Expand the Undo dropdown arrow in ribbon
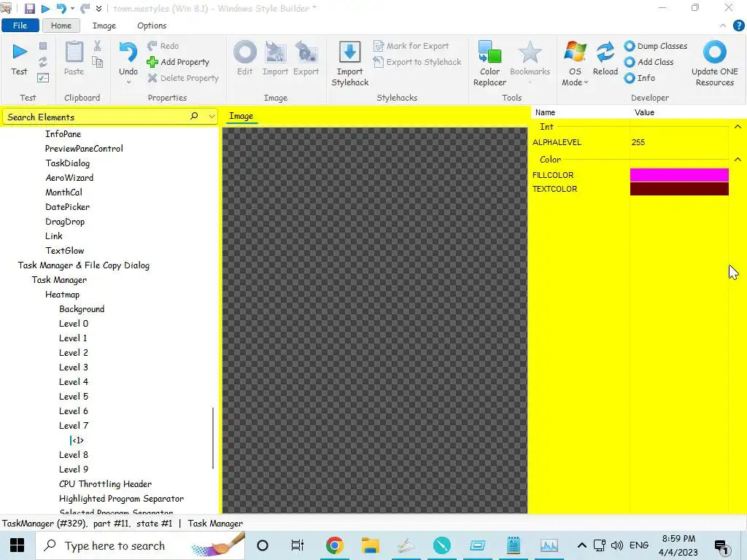This screenshot has height=560, width=747. point(128,82)
